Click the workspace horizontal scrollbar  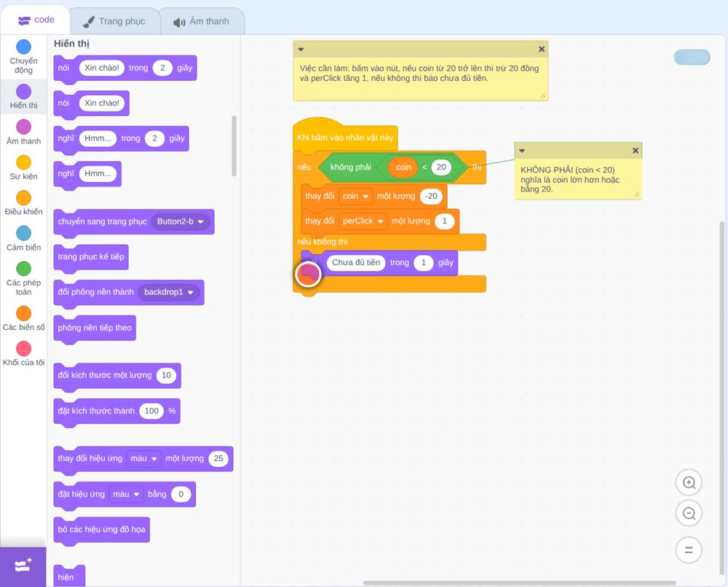(519, 583)
